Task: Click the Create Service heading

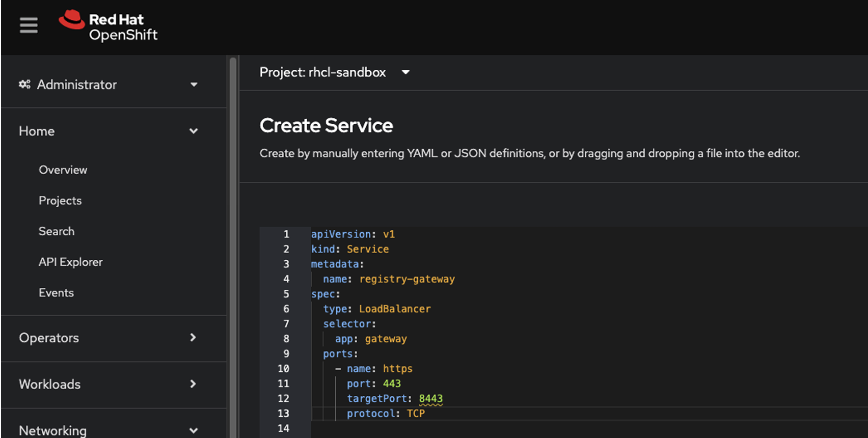Action: (x=326, y=125)
